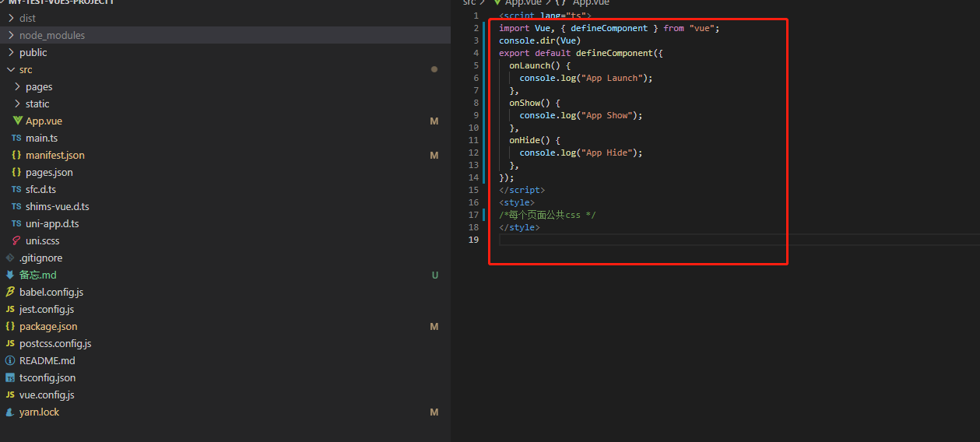Click the Sass icon beside uni.scss
Screen dimensions: 980x442
point(16,240)
